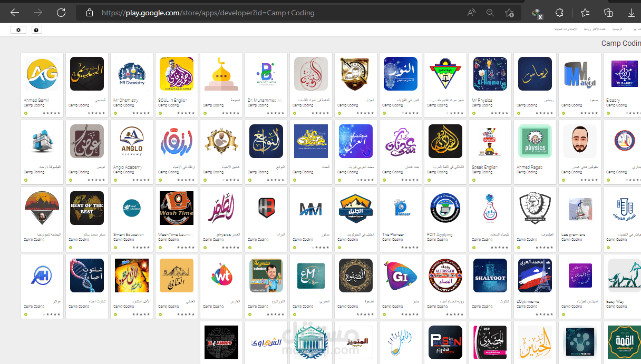Image resolution: width=641 pixels, height=364 pixels.
Task: Open the Anglo Academy app icon
Action: 132,141
